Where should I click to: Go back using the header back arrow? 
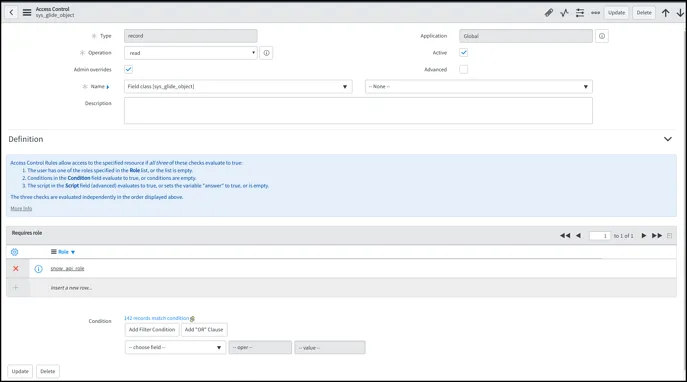[11, 12]
